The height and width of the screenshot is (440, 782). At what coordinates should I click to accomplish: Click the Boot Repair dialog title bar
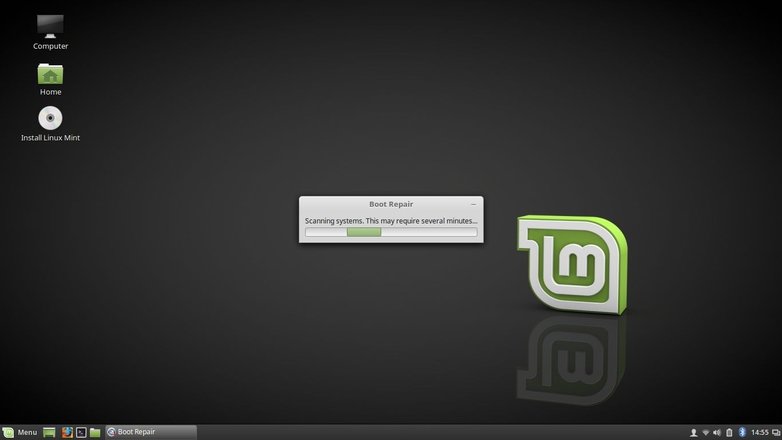coord(391,204)
